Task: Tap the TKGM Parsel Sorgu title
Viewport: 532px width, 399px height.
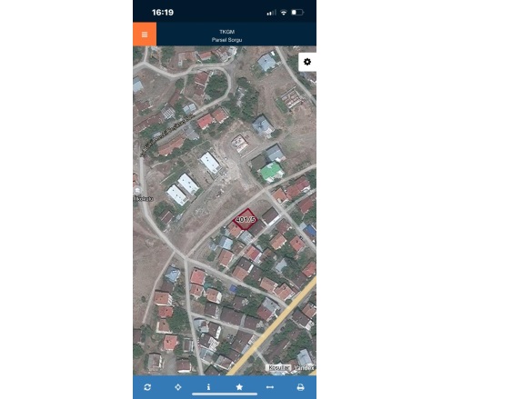Action: [226, 35]
